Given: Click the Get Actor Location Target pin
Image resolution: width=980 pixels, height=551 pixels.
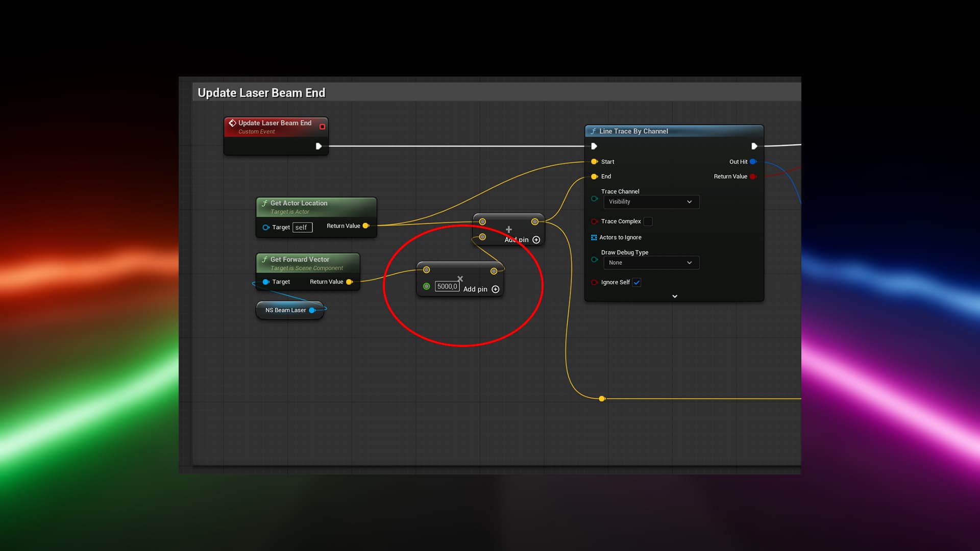Looking at the screenshot, I should (x=266, y=228).
